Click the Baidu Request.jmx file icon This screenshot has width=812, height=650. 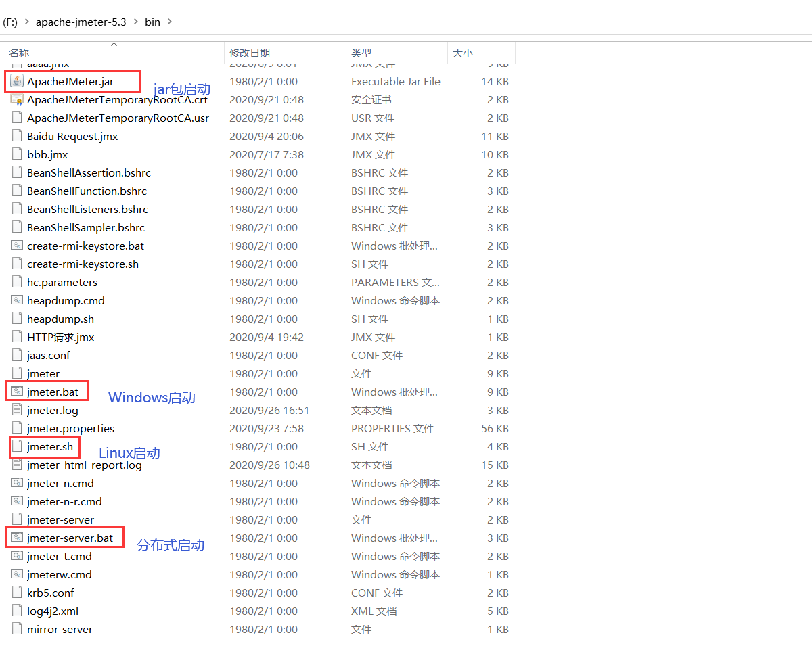[17, 136]
